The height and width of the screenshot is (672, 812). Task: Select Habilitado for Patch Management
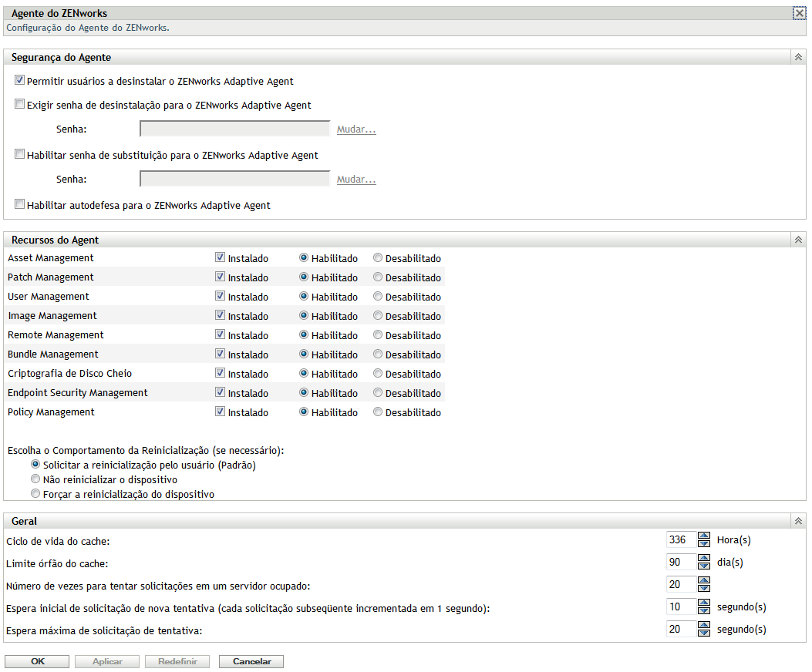point(304,277)
